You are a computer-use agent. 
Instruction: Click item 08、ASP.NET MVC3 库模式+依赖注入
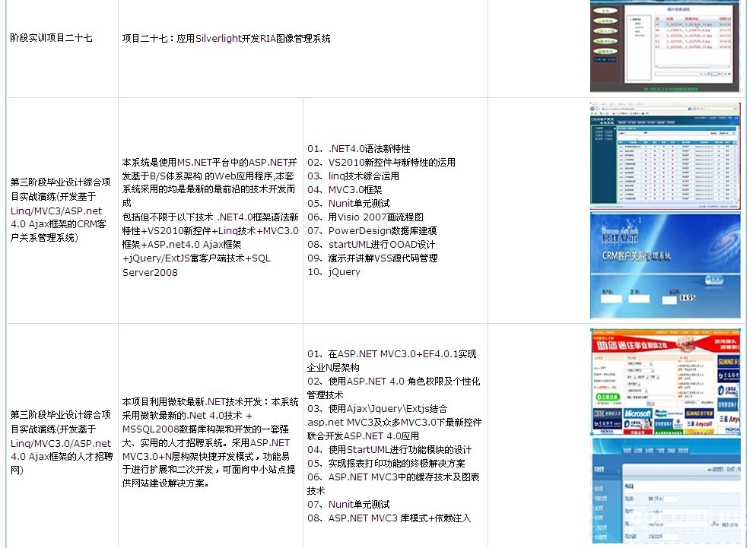coord(389,518)
